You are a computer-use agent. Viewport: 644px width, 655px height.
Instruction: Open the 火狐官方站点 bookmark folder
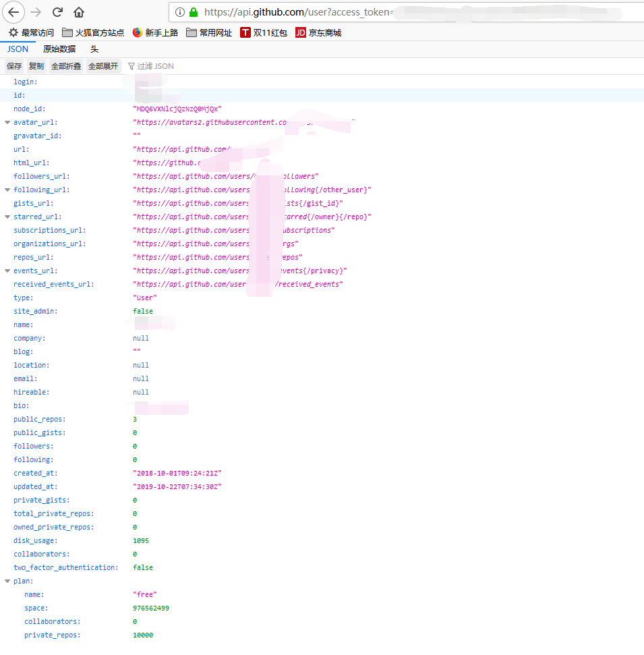[93, 32]
